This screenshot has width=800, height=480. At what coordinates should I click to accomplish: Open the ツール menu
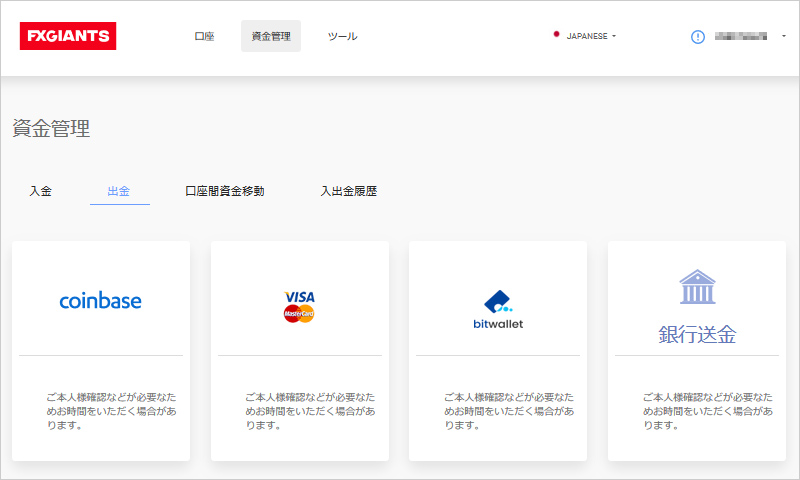342,36
